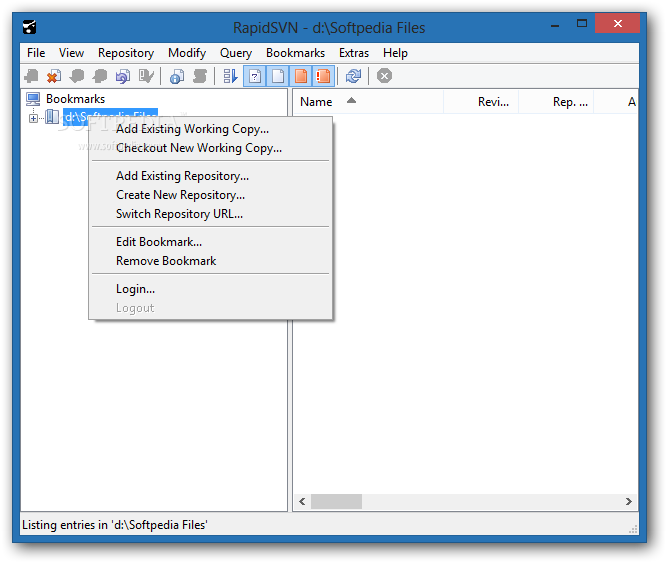Sort by the Name column header
This screenshot has width=667, height=563.
click(x=368, y=102)
